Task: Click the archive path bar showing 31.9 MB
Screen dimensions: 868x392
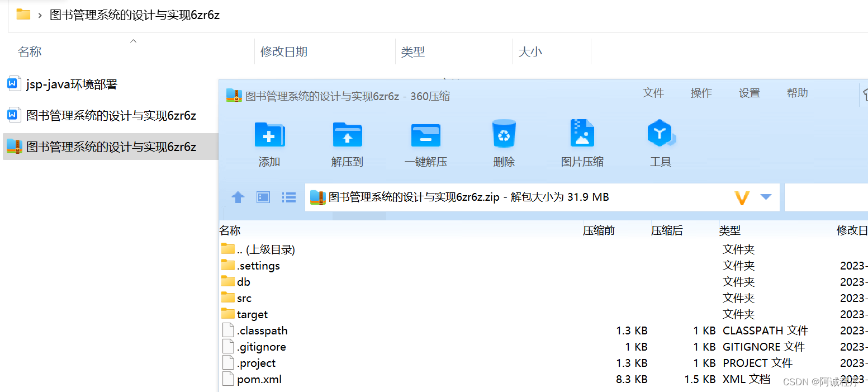Action: click(503, 197)
